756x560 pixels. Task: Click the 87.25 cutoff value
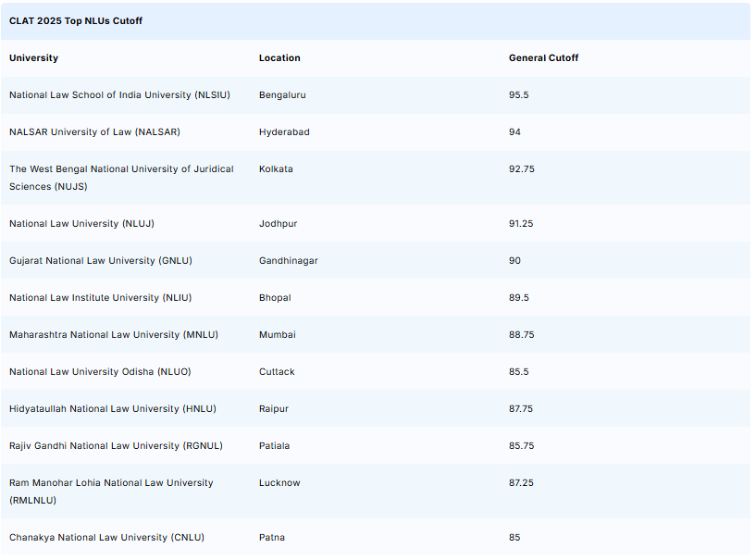point(521,483)
